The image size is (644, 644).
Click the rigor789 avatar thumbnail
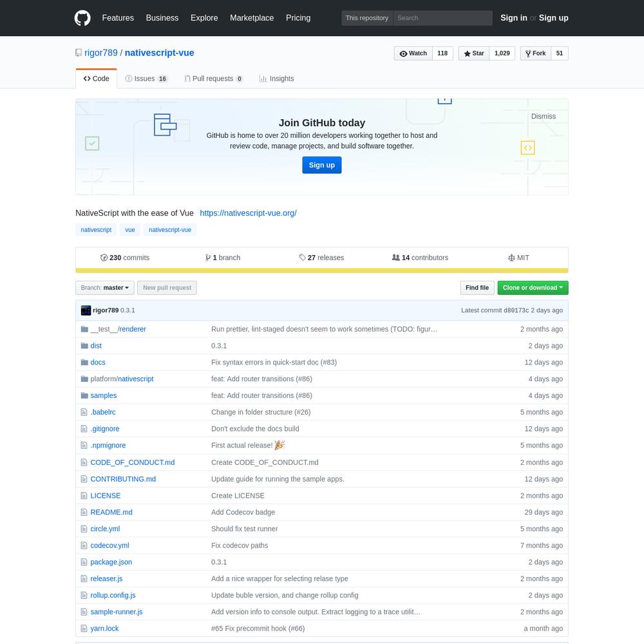click(x=86, y=310)
